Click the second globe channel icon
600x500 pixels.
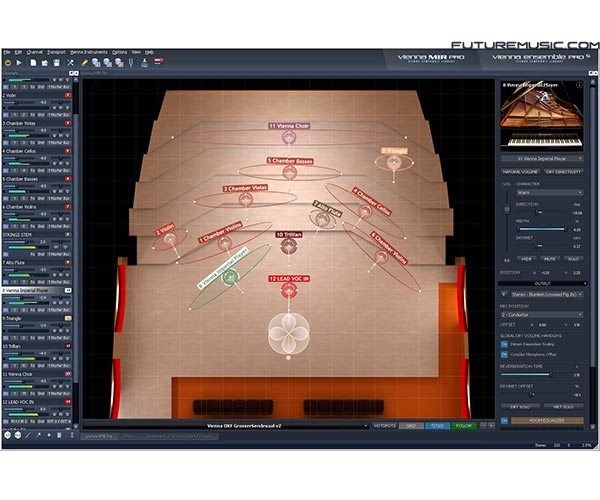click(x=108, y=63)
